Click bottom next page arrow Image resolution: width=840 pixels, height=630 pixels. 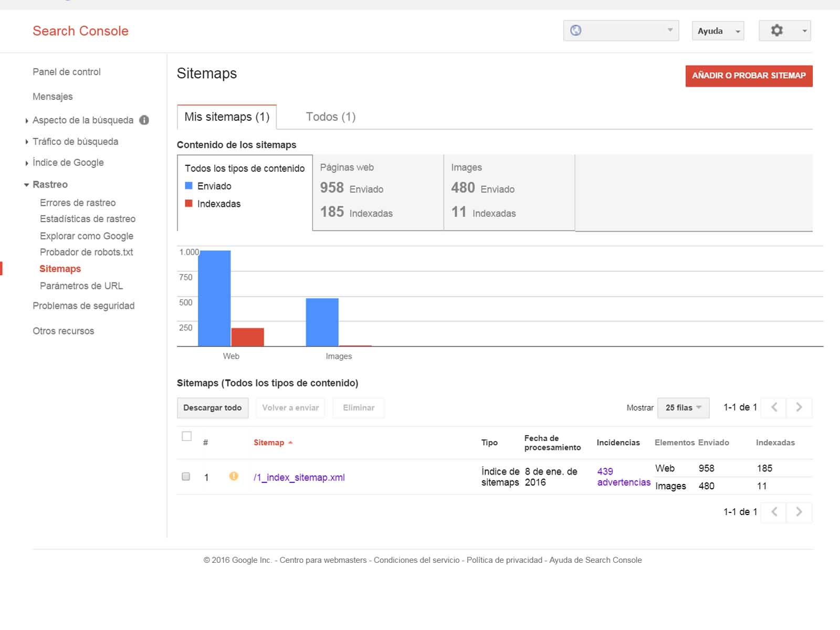point(799,512)
